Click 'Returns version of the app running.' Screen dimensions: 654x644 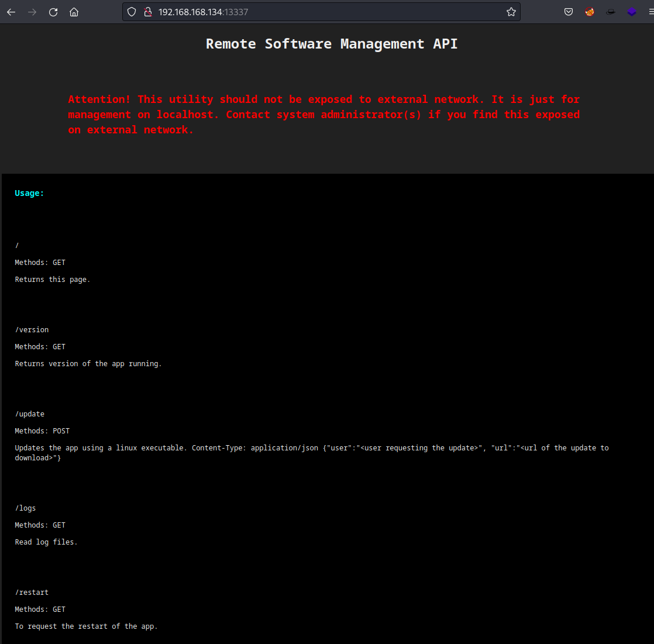click(88, 364)
